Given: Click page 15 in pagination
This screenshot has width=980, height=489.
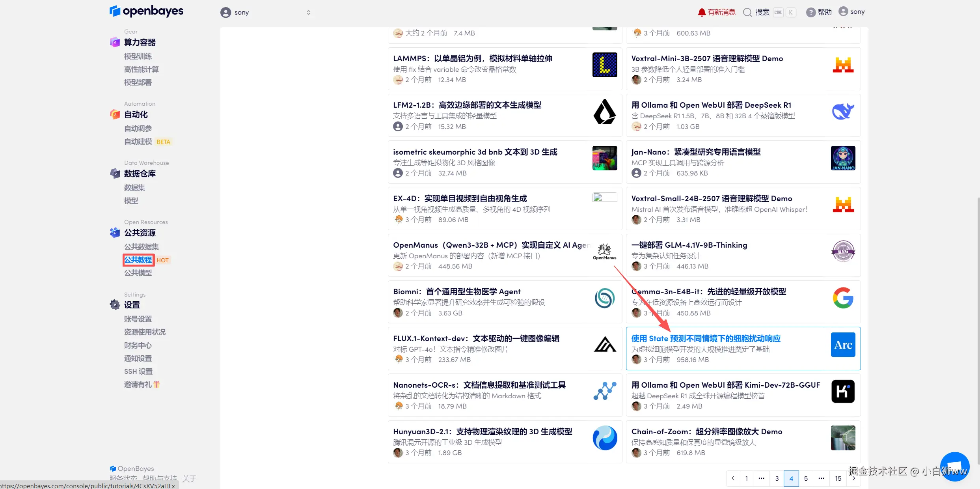Looking at the screenshot, I should [838, 478].
